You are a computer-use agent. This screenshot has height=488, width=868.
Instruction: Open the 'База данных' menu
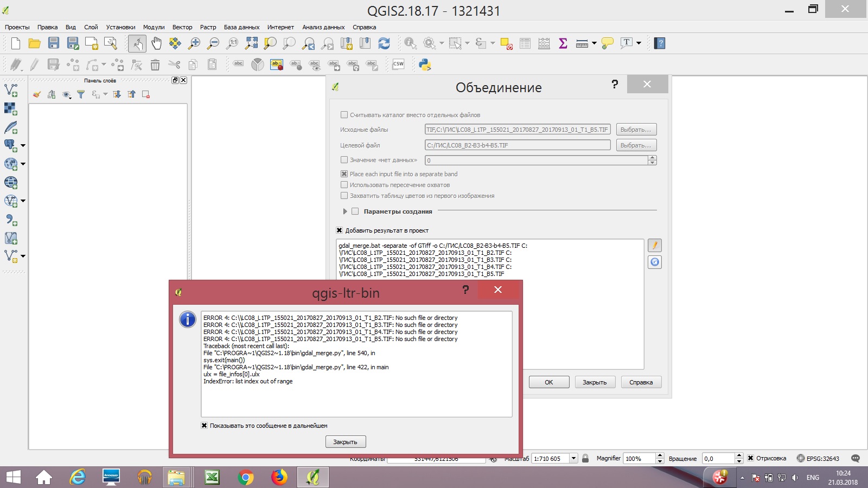pos(241,27)
